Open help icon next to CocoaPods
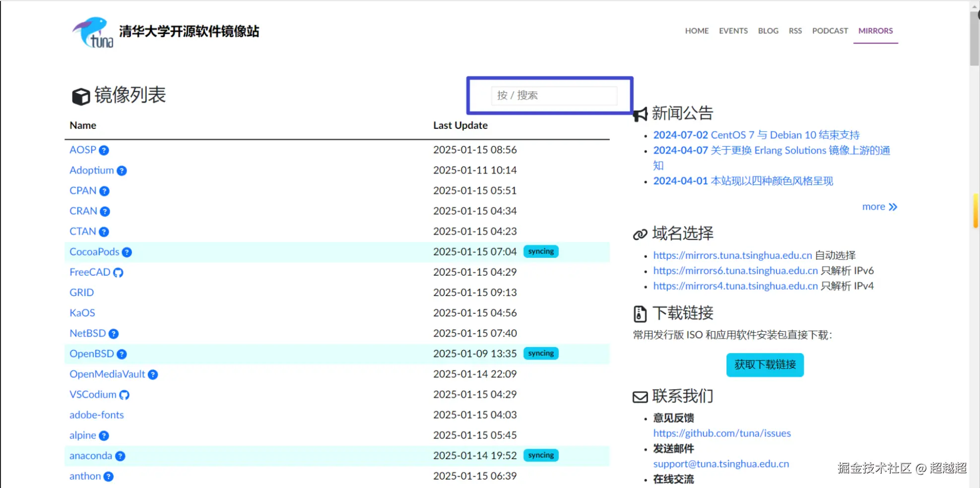 coord(127,252)
